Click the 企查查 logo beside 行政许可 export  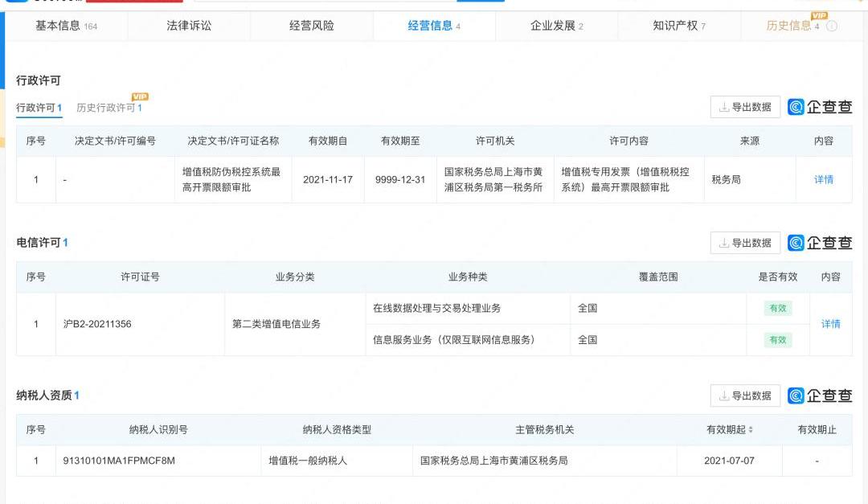820,107
